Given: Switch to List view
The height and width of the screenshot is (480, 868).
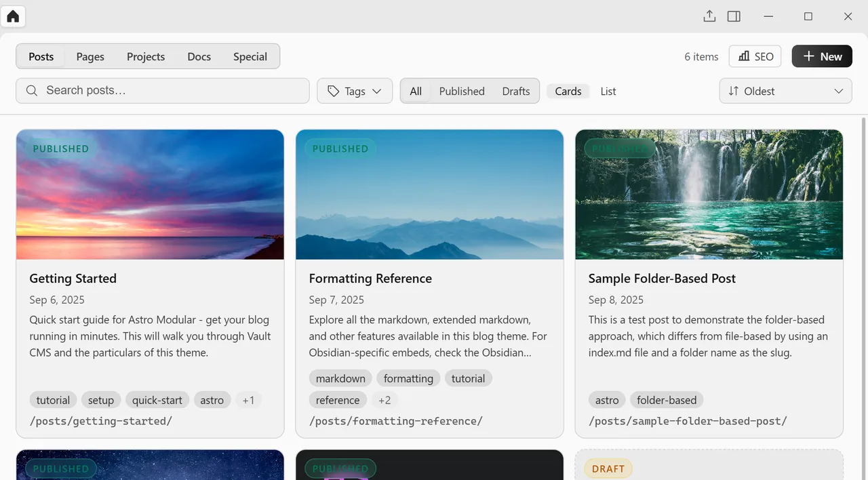Looking at the screenshot, I should click(x=608, y=91).
